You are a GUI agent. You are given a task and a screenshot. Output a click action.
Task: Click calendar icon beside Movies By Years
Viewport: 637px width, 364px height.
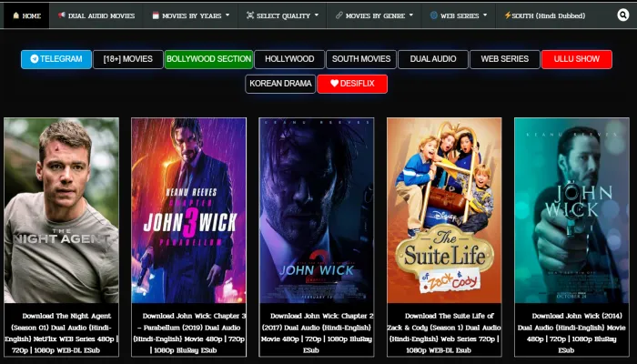(156, 15)
